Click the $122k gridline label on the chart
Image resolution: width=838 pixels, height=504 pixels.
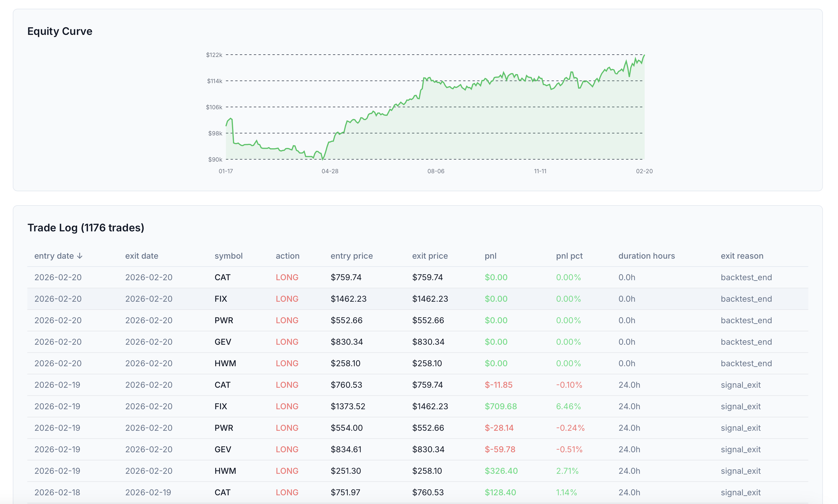coord(214,55)
